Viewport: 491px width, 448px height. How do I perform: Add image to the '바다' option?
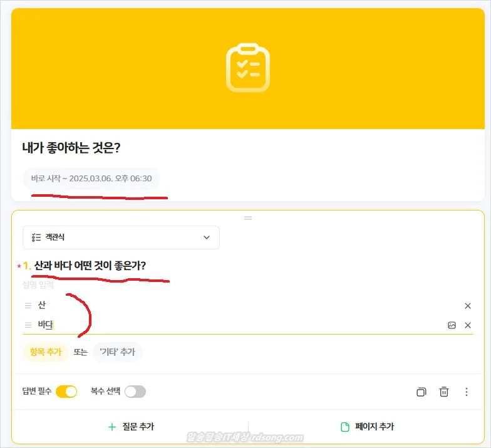[452, 325]
